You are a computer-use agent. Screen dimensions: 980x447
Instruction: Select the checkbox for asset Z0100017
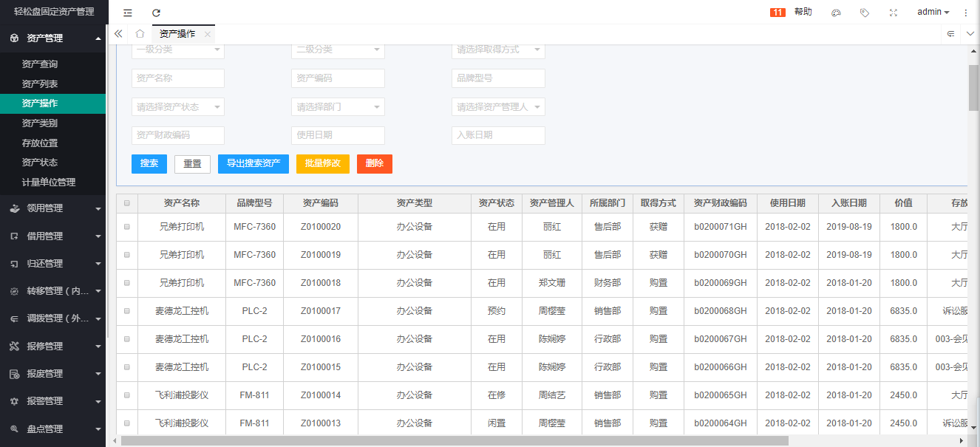tap(127, 311)
